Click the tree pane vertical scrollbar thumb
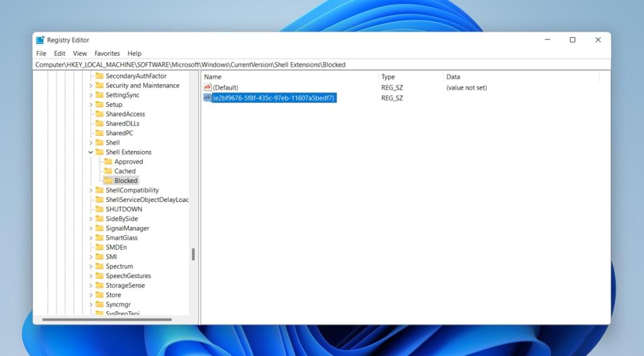The image size is (644, 356). tap(193, 254)
